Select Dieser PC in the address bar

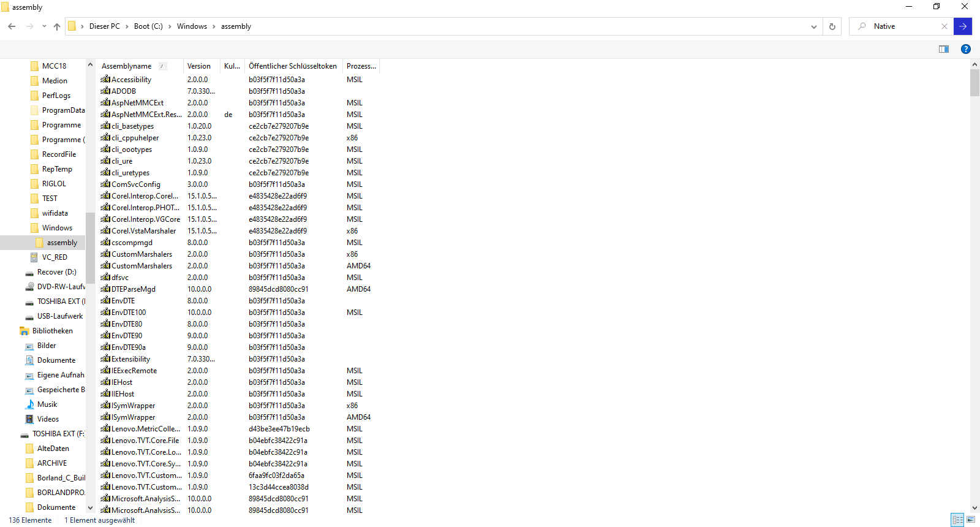pyautogui.click(x=105, y=26)
